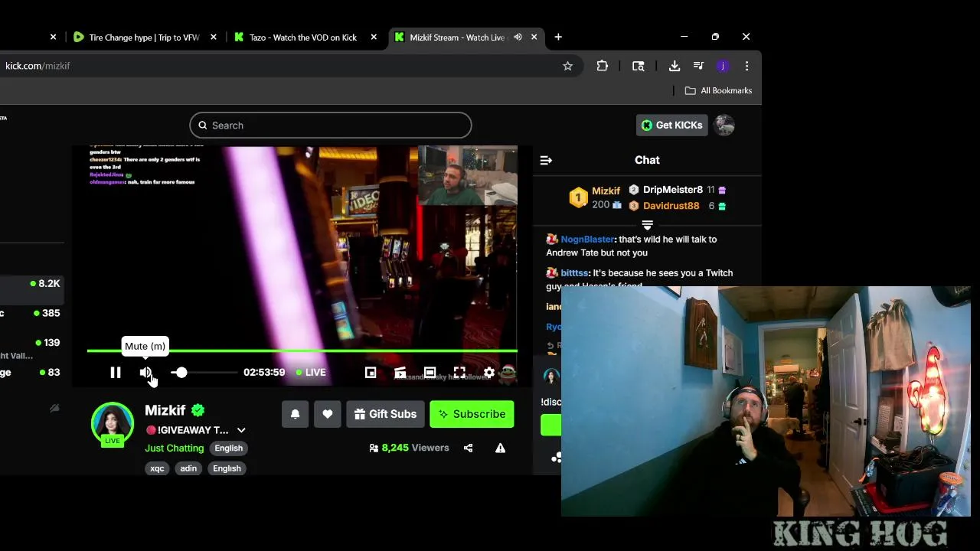Image resolution: width=980 pixels, height=551 pixels.
Task: Toggle theater mode in player
Action: click(x=430, y=373)
